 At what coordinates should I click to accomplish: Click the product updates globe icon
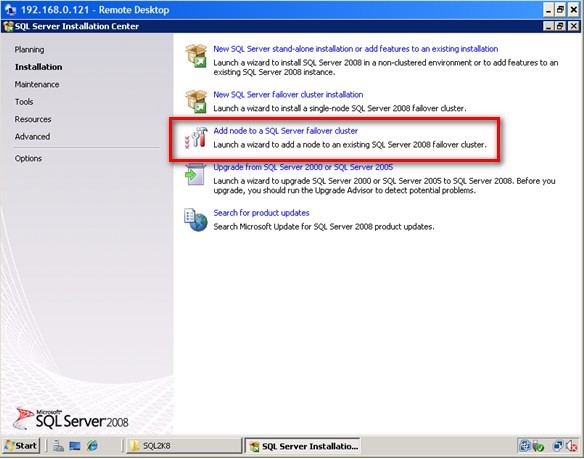[x=196, y=220]
